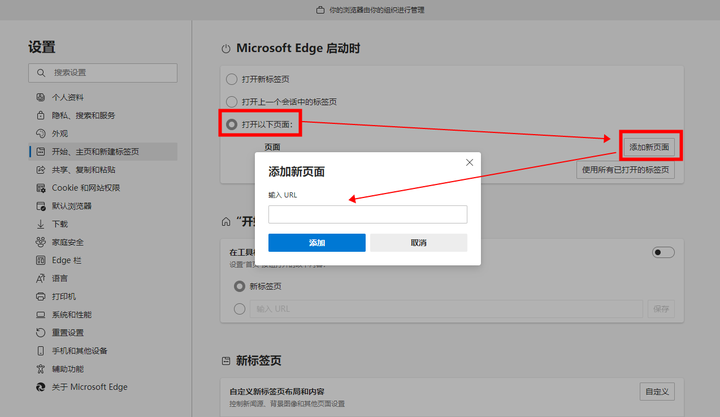The image size is (720, 417).
Task: Toggle the home button switch on the toolbar
Action: coord(663,252)
